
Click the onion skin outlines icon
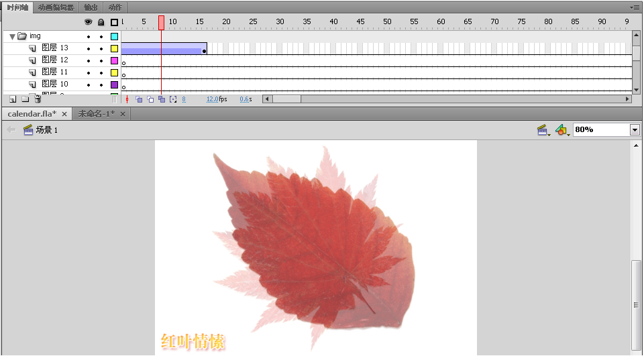150,99
